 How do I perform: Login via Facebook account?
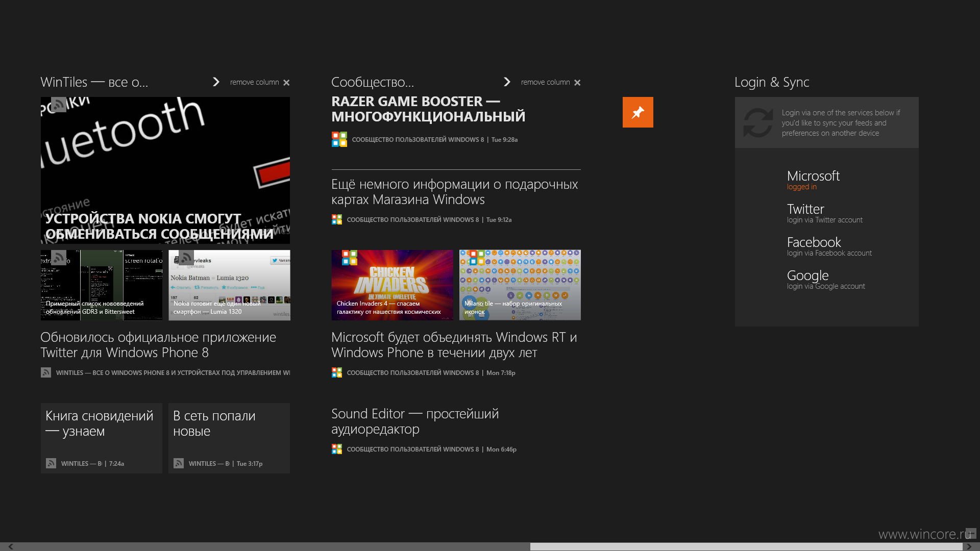(829, 246)
